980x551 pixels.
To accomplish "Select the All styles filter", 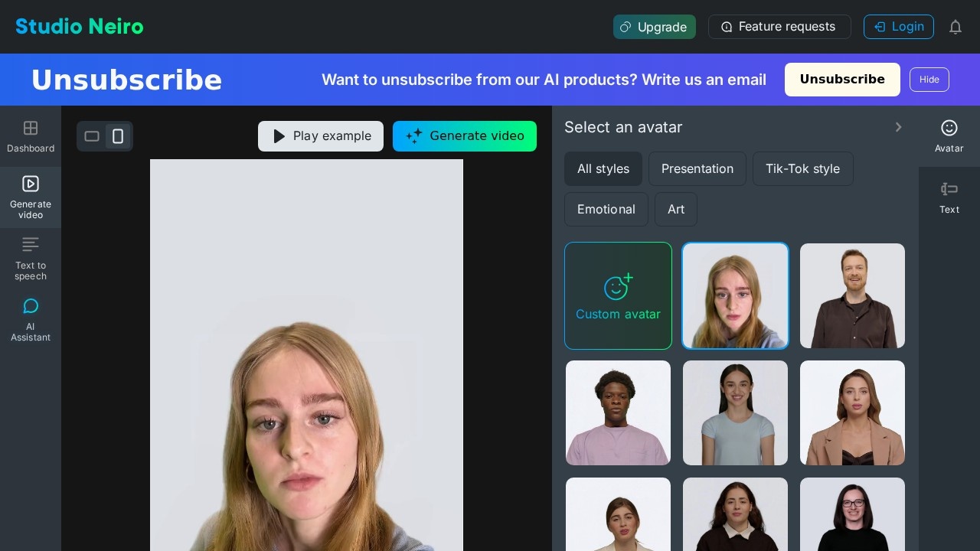I will click(x=603, y=168).
